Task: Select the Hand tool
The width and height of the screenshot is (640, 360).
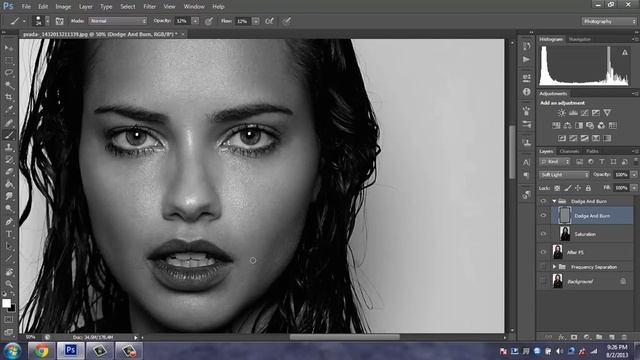Action: (x=9, y=272)
